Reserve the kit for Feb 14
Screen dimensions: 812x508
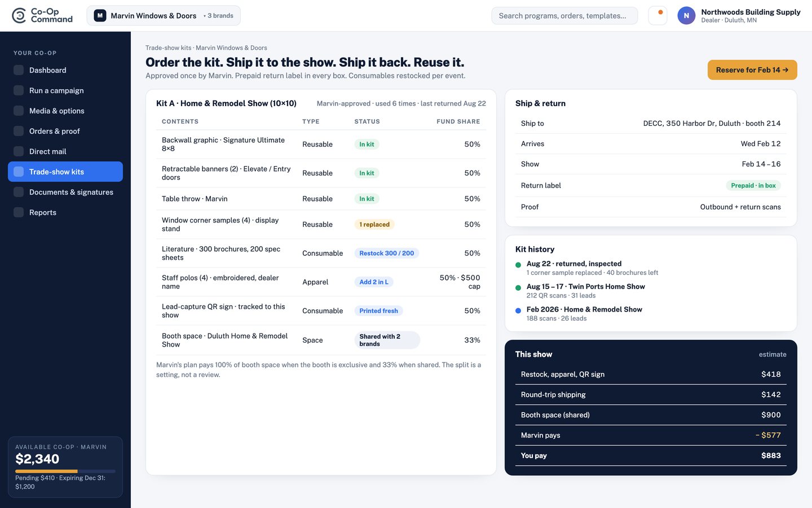point(752,70)
